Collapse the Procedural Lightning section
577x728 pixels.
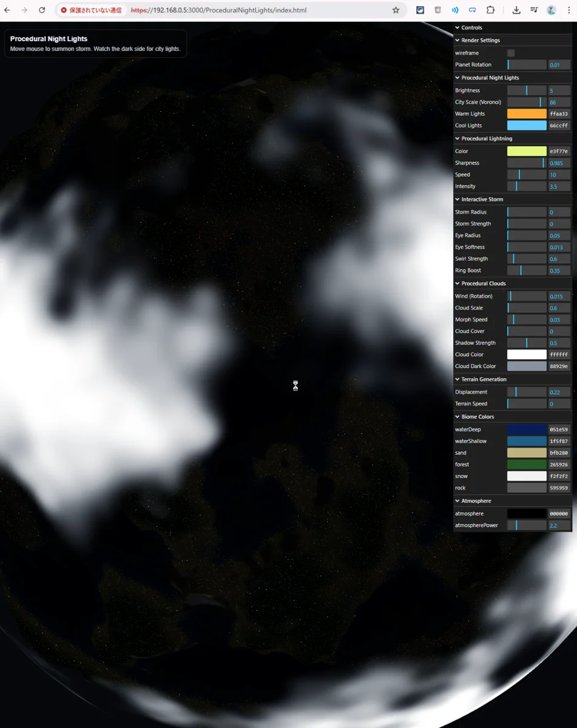pyautogui.click(x=487, y=139)
